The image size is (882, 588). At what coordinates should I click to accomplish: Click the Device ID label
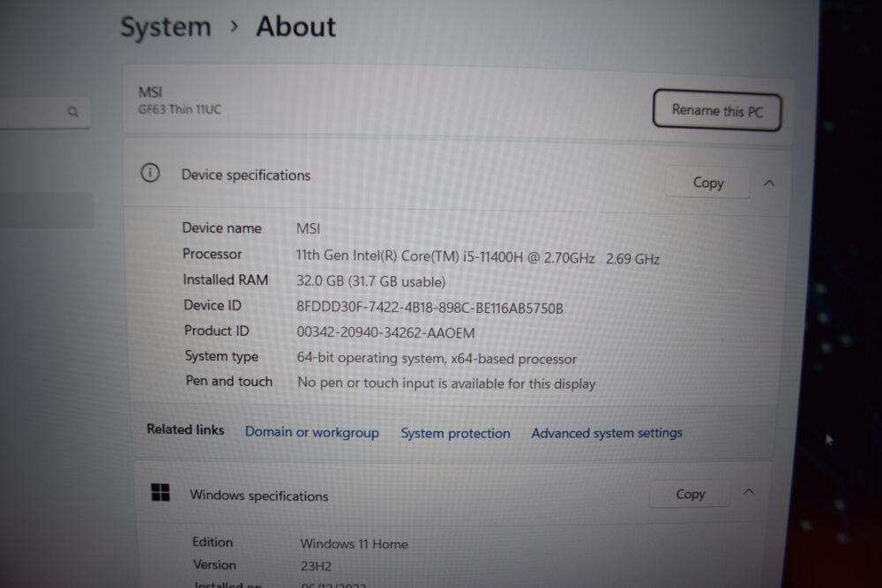212,305
